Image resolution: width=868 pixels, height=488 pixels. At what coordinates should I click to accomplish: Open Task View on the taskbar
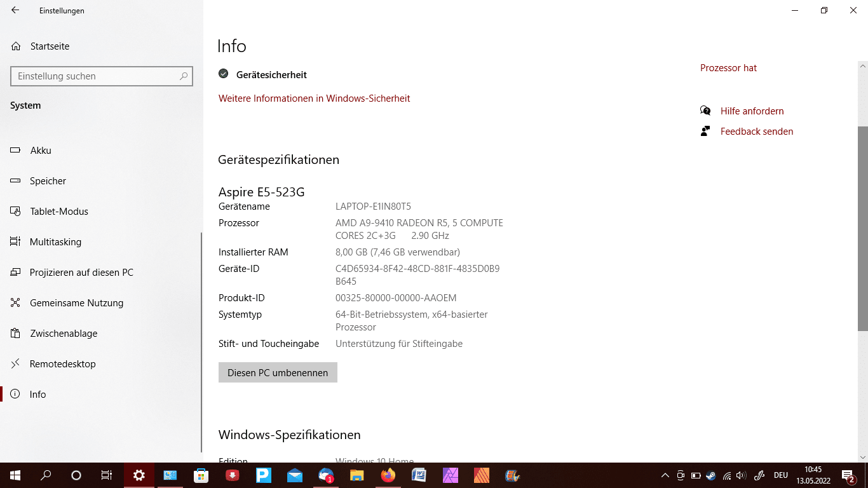click(x=107, y=475)
